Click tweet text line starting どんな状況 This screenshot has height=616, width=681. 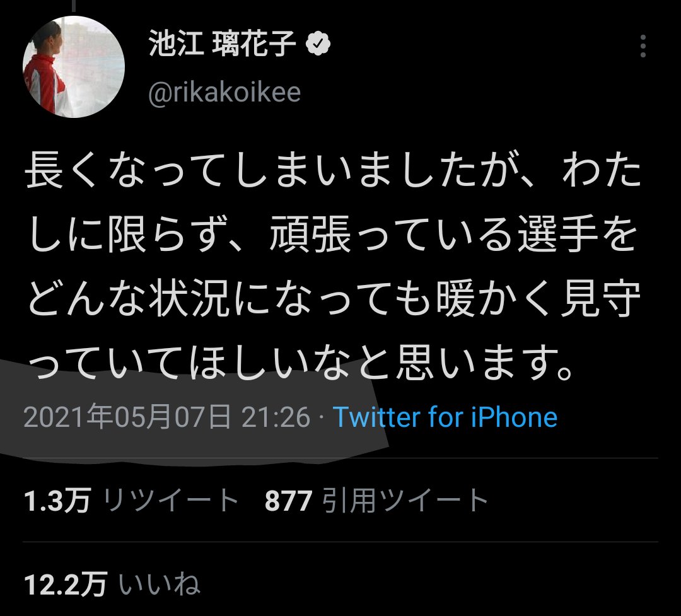click(334, 299)
